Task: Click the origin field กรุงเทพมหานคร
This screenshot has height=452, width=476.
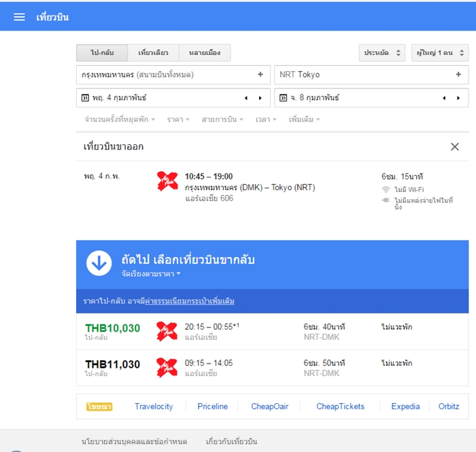Action: (x=173, y=75)
